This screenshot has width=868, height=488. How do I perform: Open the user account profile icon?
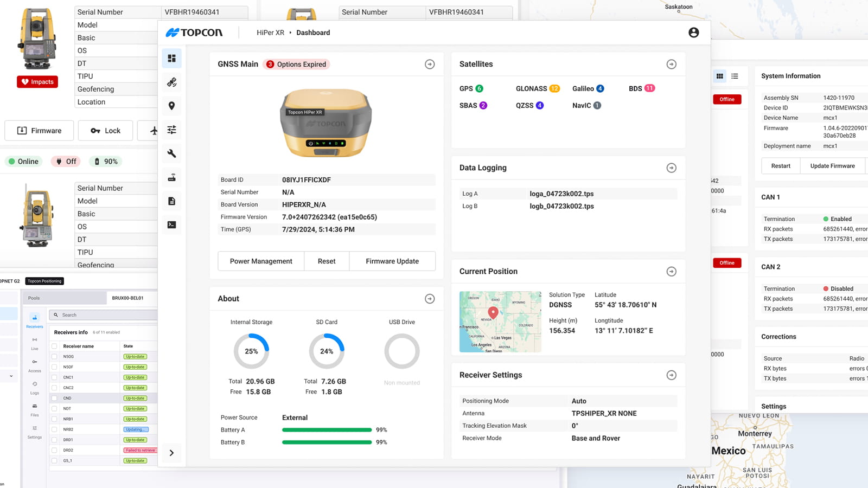click(x=693, y=33)
